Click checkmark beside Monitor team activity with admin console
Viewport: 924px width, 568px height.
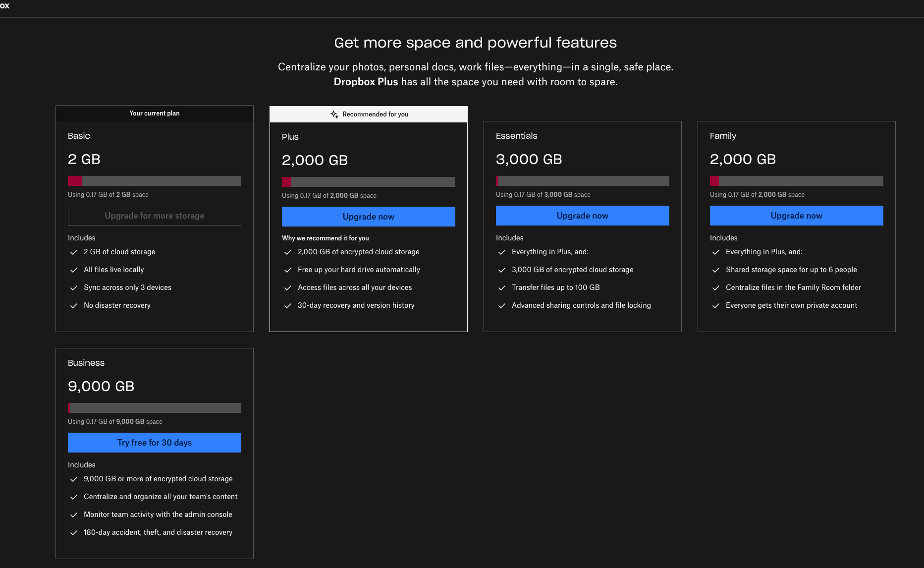tap(74, 515)
